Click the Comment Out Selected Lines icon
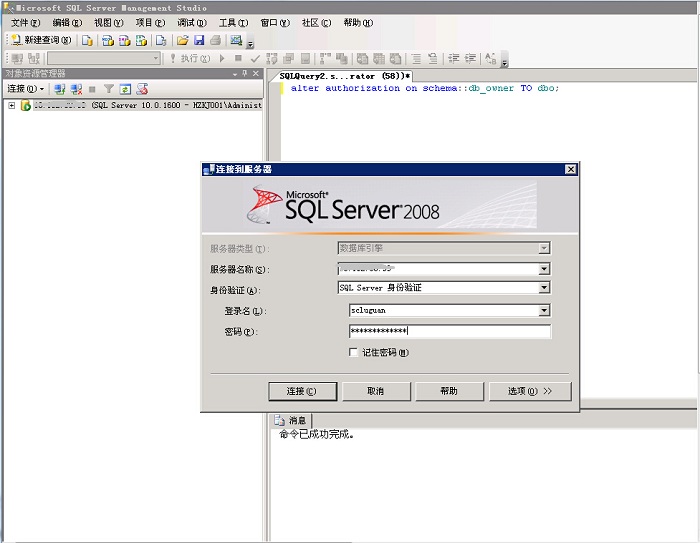This screenshot has width=700, height=543. click(x=416, y=58)
